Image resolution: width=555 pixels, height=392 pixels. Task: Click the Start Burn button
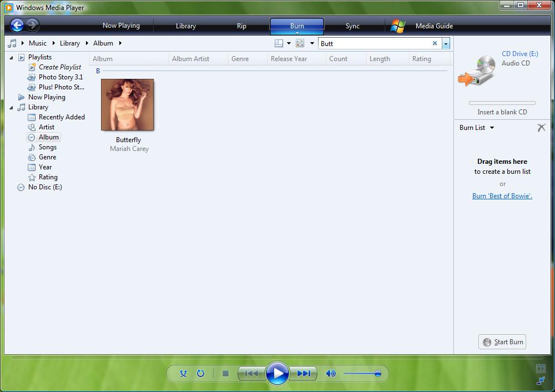pos(502,341)
